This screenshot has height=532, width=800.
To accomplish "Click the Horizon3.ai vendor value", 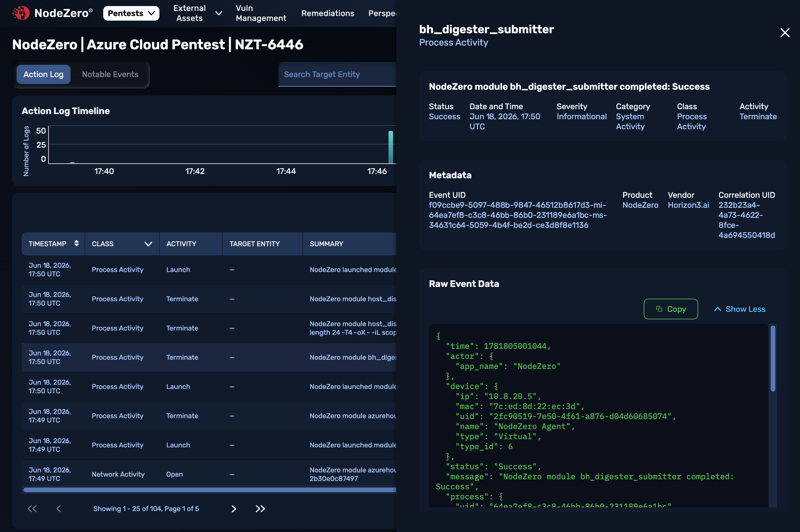I will [x=688, y=205].
